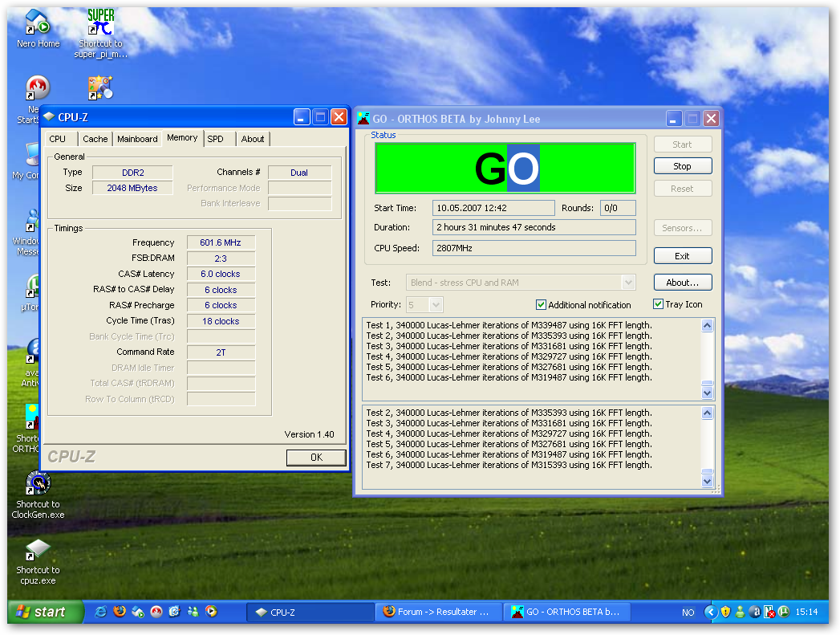Click the Exit button in ORTHOS
Screen dimensions: 840x635
(683, 256)
